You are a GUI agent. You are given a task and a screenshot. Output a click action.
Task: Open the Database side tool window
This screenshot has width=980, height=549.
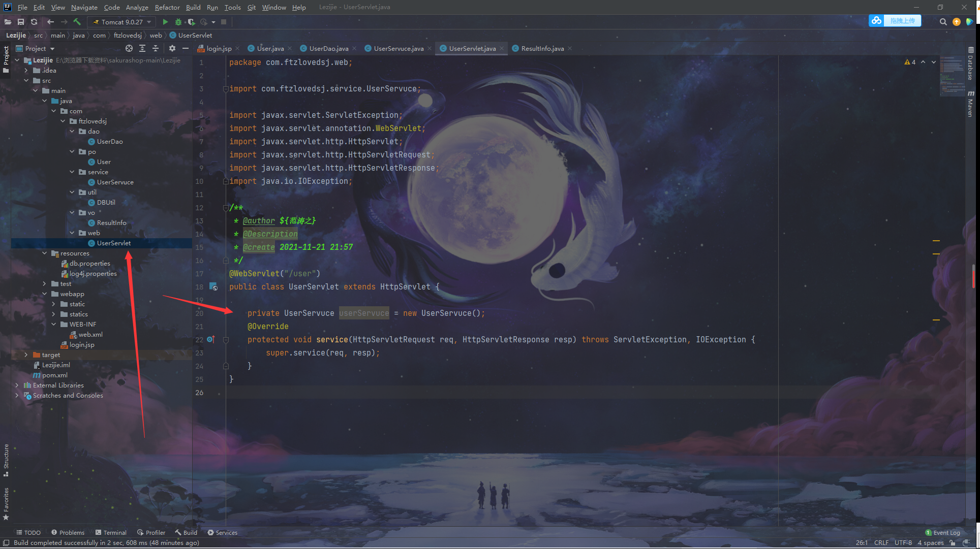[970, 63]
